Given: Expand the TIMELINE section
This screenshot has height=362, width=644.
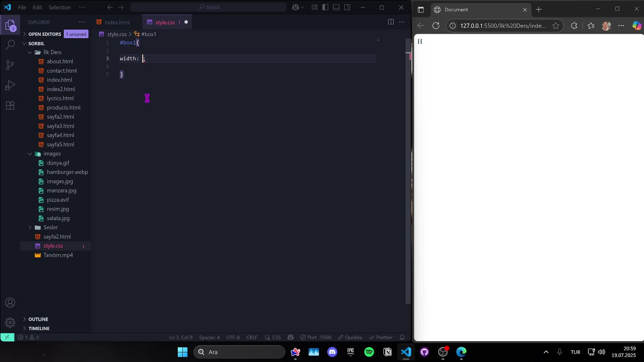Looking at the screenshot, I should [x=39, y=328].
